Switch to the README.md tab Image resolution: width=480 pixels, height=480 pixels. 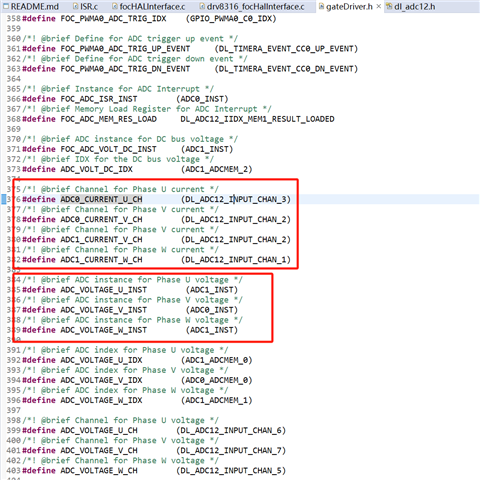tap(30, 7)
